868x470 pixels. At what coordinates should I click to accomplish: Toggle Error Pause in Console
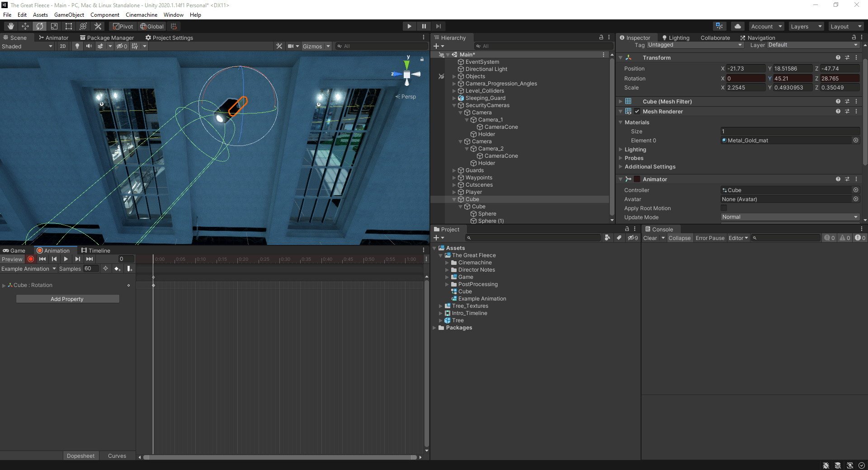pyautogui.click(x=710, y=238)
